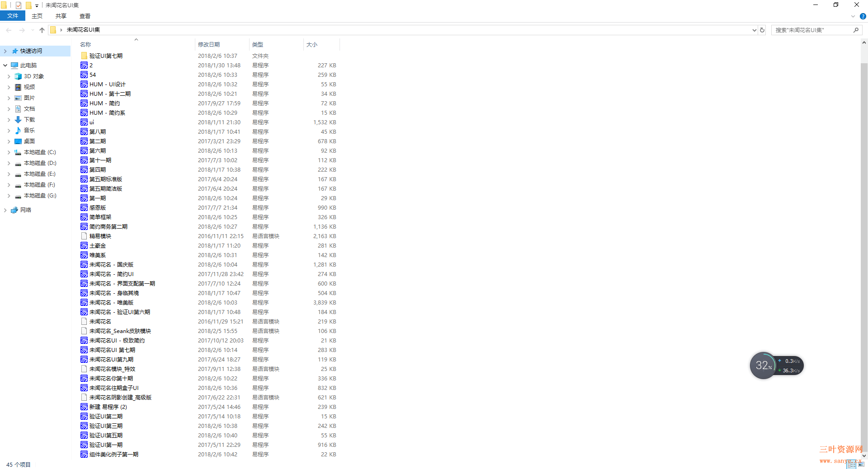Click the Downloads (下载) icon in sidebar
This screenshot has height=469, width=868.
coord(18,120)
